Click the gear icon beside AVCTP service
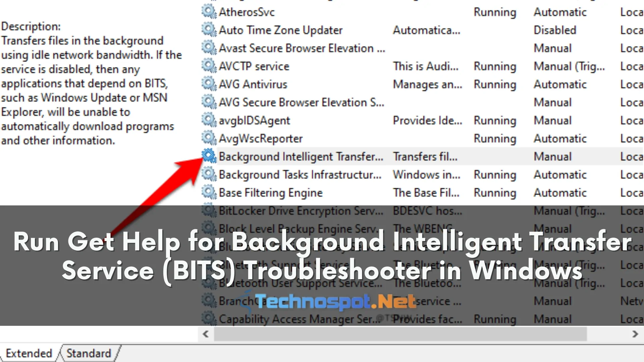This screenshot has width=644, height=362. click(x=209, y=66)
